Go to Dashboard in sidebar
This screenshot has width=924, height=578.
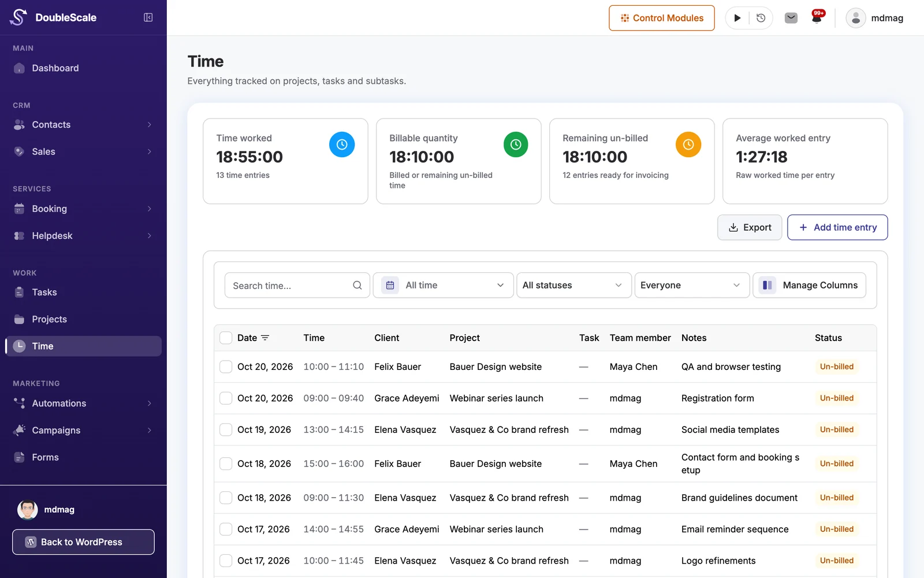click(x=83, y=68)
